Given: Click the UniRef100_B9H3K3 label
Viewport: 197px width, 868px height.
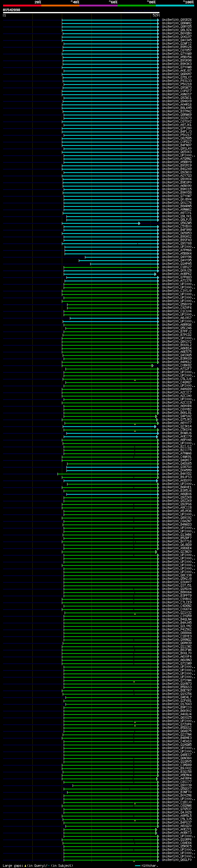Looking at the screenshot, I should (176, 64).
